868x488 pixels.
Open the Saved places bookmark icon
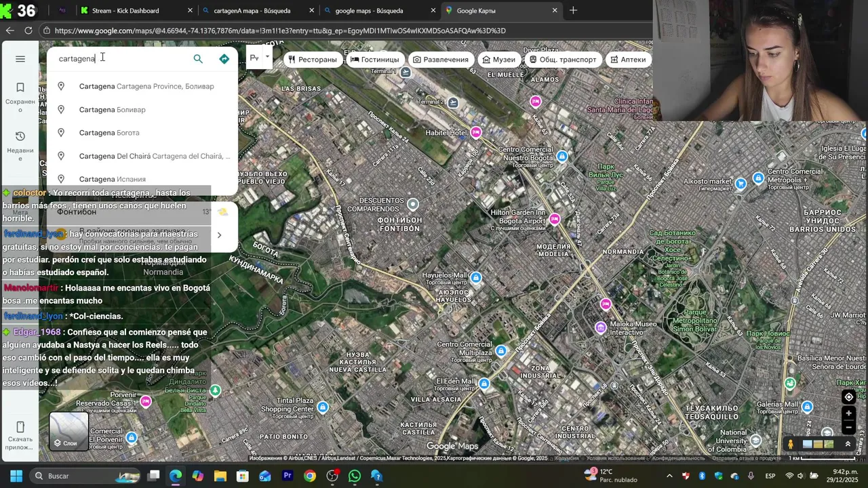point(20,87)
